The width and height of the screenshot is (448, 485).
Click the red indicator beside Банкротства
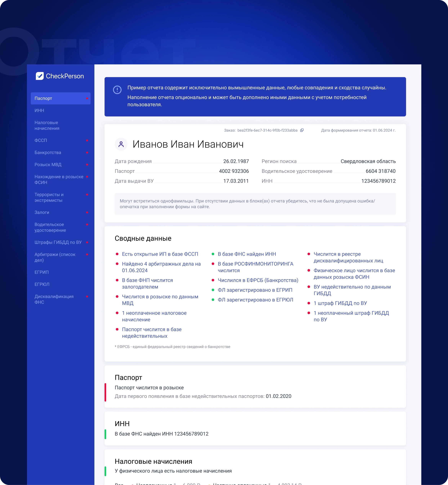[87, 153]
